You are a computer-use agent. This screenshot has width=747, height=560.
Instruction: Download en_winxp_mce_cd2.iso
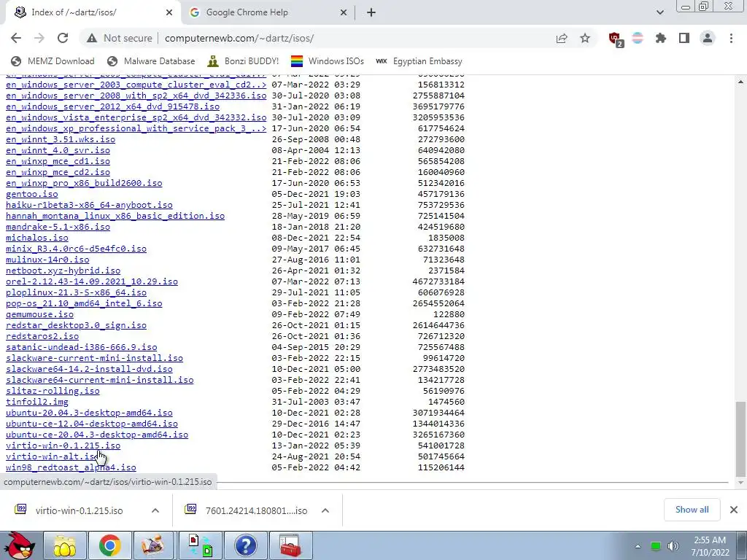click(x=58, y=172)
